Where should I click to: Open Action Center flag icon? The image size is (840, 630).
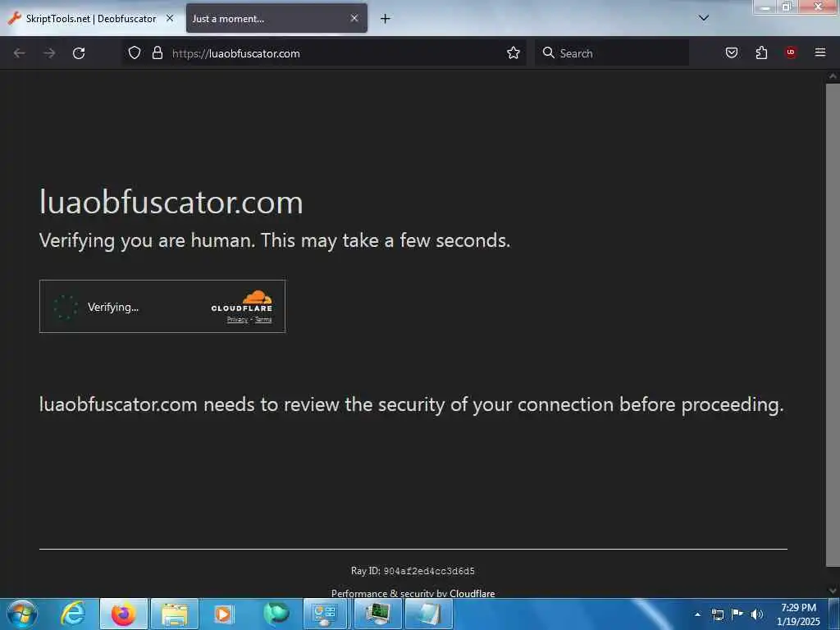(737, 614)
